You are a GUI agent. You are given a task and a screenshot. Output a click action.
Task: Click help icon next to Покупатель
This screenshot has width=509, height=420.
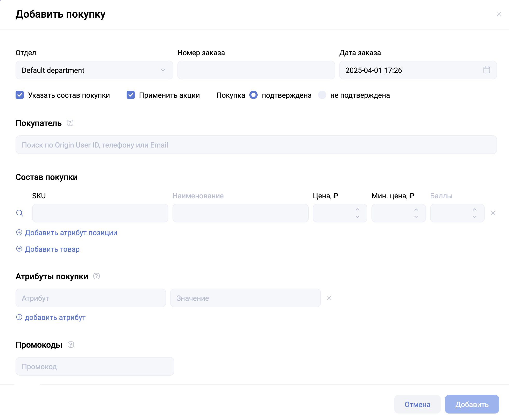[70, 123]
